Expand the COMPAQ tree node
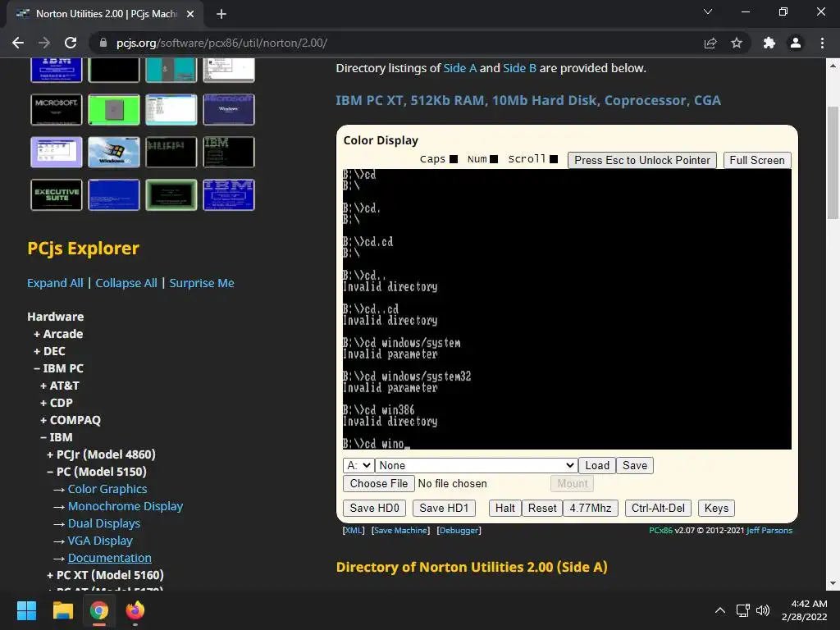The image size is (840, 630). [x=71, y=419]
